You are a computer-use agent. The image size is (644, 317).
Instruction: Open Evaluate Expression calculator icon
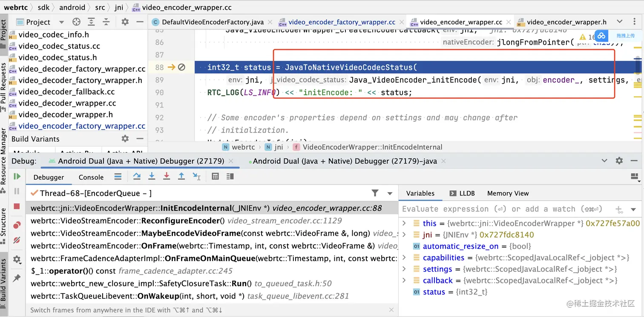pos(216,176)
